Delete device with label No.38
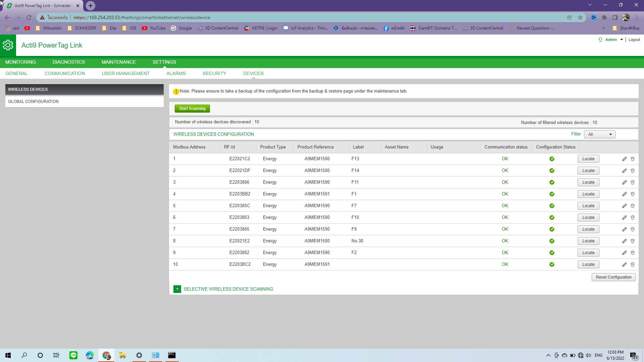 [633, 241]
